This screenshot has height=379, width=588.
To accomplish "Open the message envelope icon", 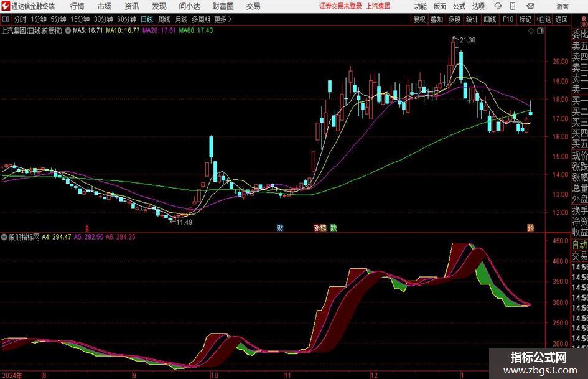I will pos(530,6).
